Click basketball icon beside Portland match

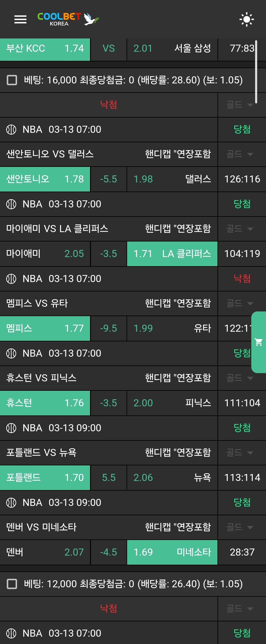click(x=11, y=428)
